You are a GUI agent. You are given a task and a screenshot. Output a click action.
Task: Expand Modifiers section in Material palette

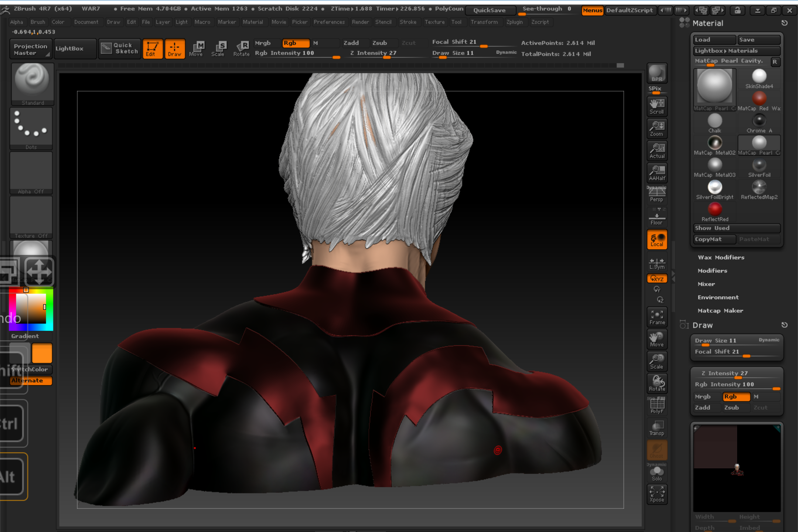coord(712,271)
